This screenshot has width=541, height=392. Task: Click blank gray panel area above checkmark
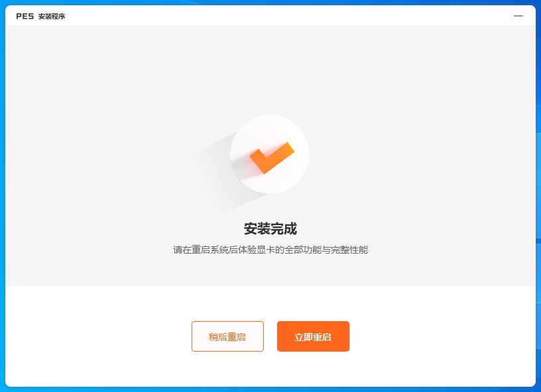point(270,69)
